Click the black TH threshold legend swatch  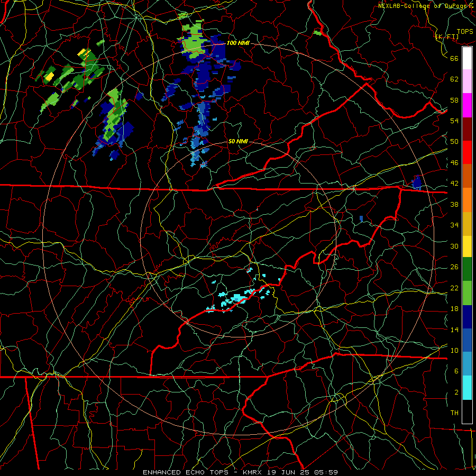(x=467, y=411)
